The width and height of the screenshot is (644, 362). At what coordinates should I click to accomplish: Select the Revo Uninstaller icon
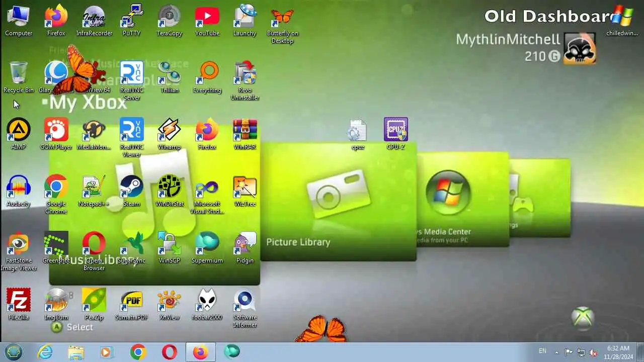pyautogui.click(x=245, y=81)
